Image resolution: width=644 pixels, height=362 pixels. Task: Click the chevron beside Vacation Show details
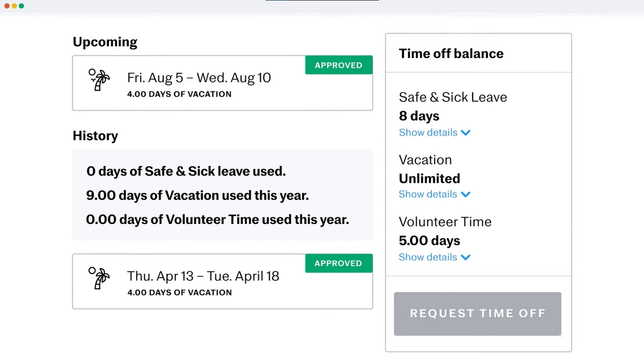tap(465, 194)
